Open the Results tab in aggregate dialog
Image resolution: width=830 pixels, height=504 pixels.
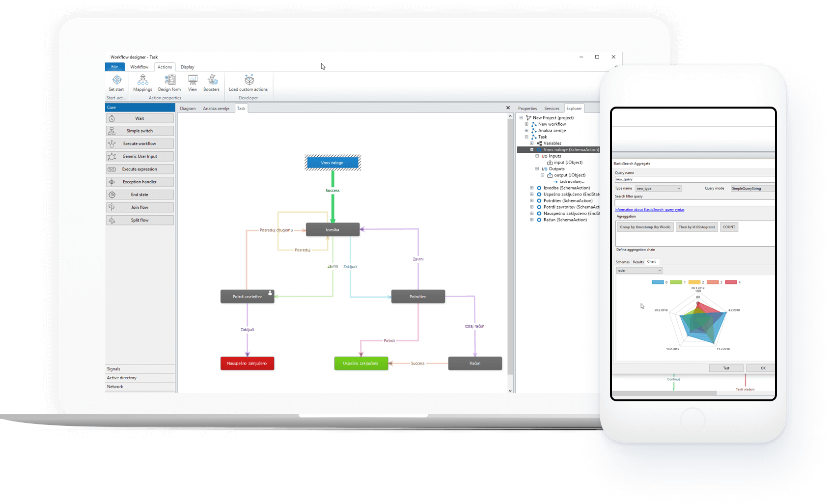pyautogui.click(x=638, y=262)
